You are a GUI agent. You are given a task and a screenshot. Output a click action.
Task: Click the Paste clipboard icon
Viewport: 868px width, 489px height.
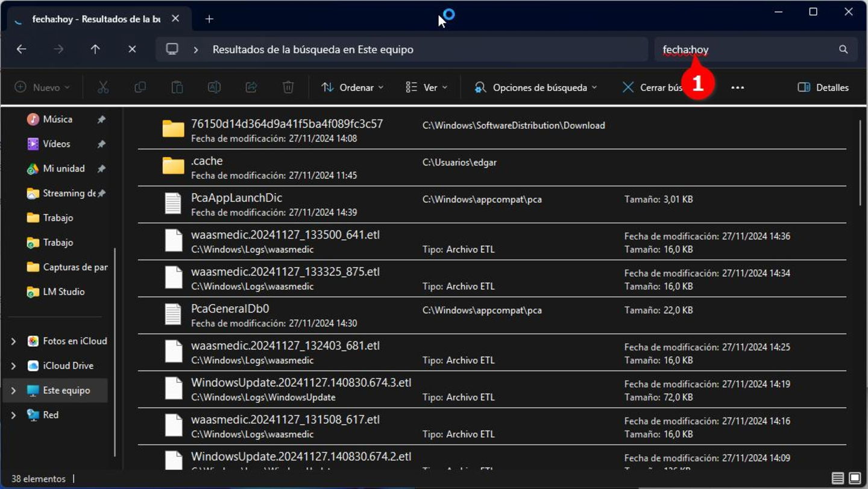pyautogui.click(x=177, y=87)
